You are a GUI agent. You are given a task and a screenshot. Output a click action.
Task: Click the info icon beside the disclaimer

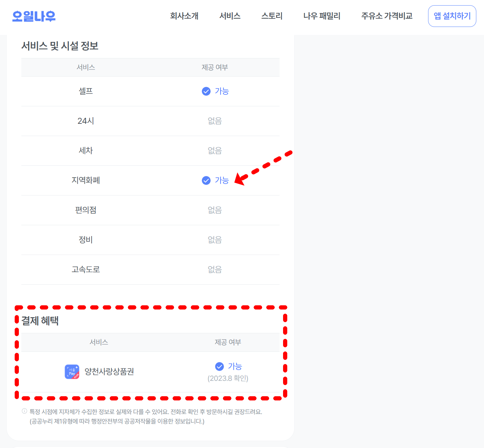[24, 411]
